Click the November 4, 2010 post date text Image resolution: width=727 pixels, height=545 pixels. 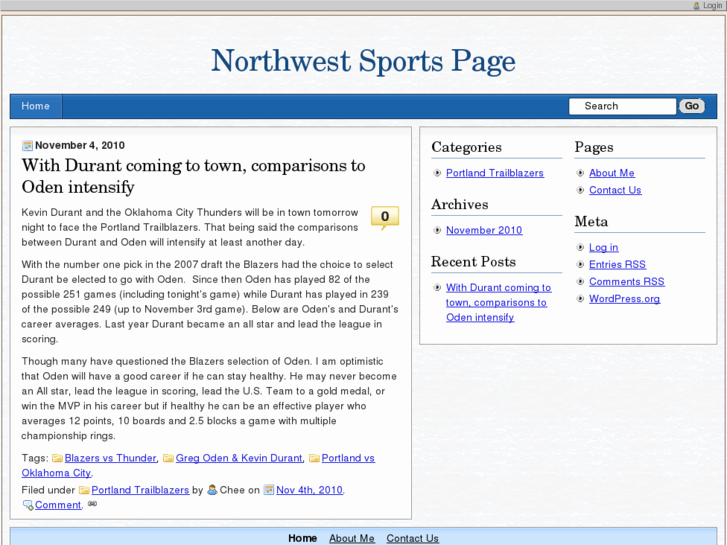(x=80, y=145)
